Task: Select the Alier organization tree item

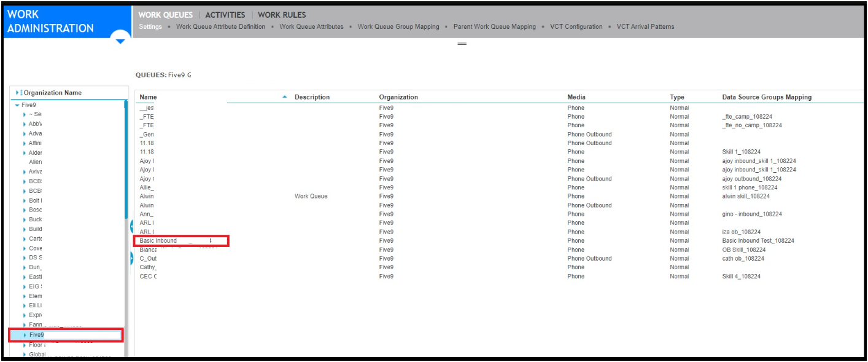Action: (36, 162)
